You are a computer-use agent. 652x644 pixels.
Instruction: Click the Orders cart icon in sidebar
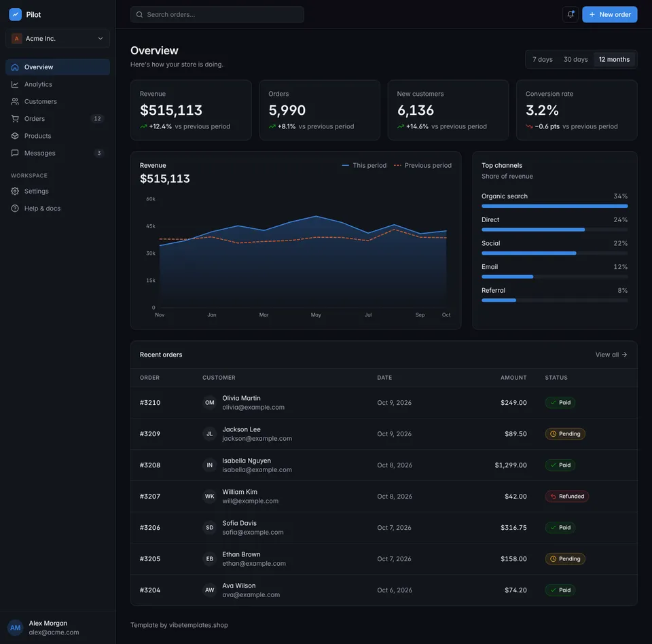[15, 119]
